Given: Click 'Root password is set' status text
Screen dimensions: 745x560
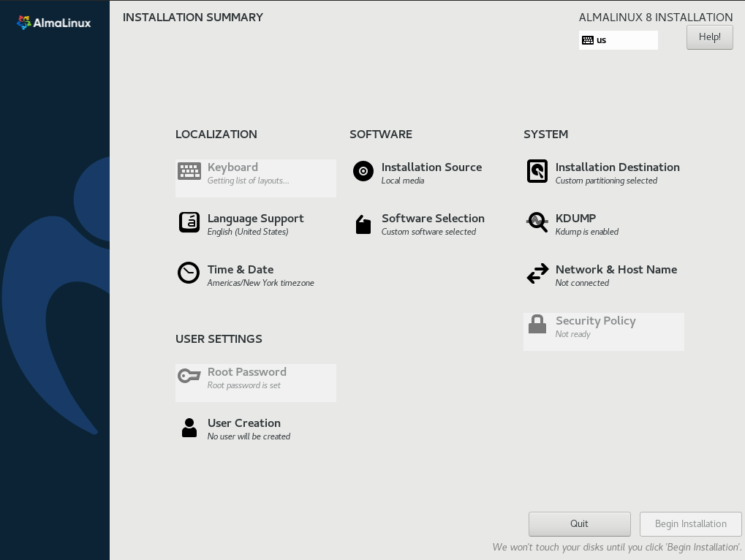Looking at the screenshot, I should [243, 385].
